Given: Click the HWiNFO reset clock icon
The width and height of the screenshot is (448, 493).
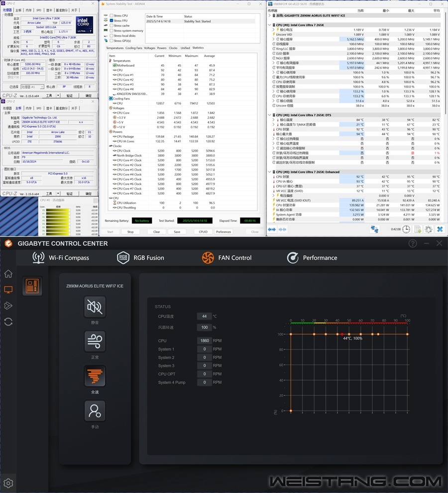Looking at the screenshot, I should [406, 229].
